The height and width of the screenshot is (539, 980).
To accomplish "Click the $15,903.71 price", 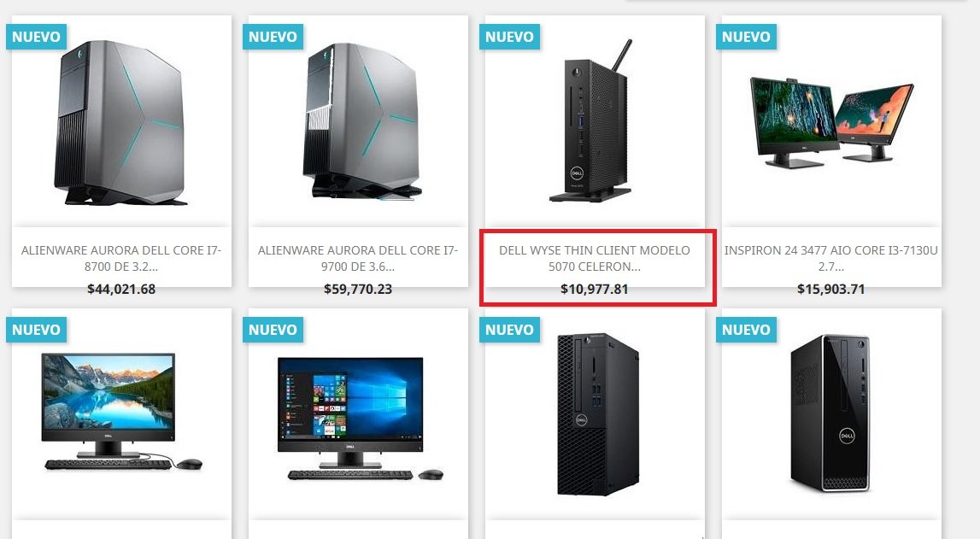I will pos(831,290).
